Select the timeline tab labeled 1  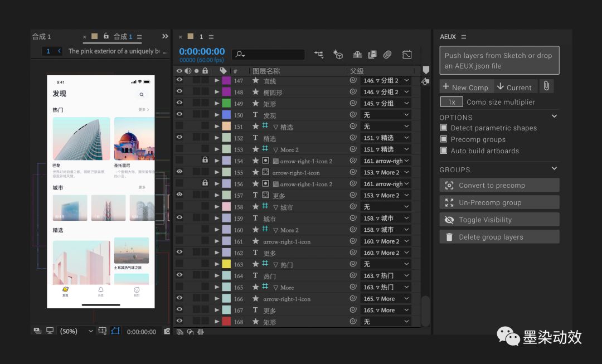[x=201, y=37]
